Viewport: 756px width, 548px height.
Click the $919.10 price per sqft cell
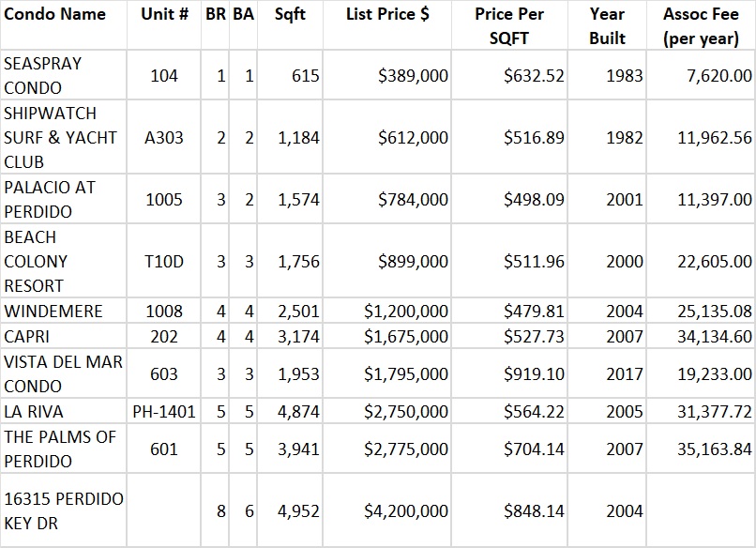pyautogui.click(x=534, y=373)
